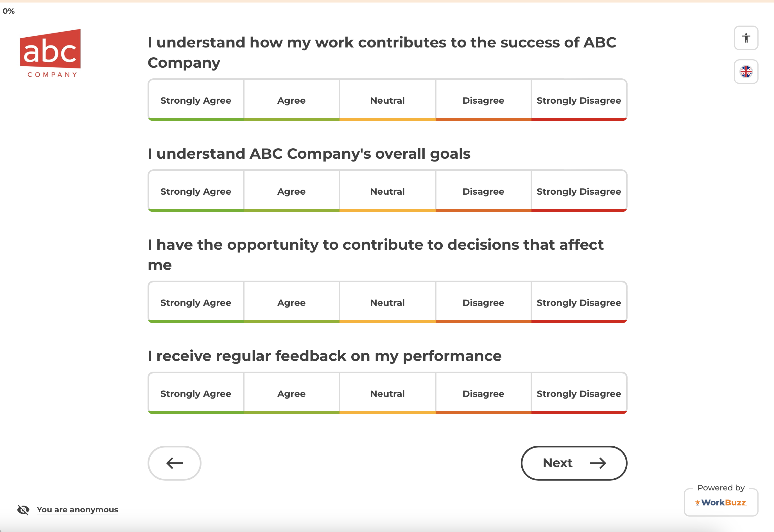Choose Strongly Agree for regular feedback question
Viewport: 774px width, 532px height.
point(196,393)
